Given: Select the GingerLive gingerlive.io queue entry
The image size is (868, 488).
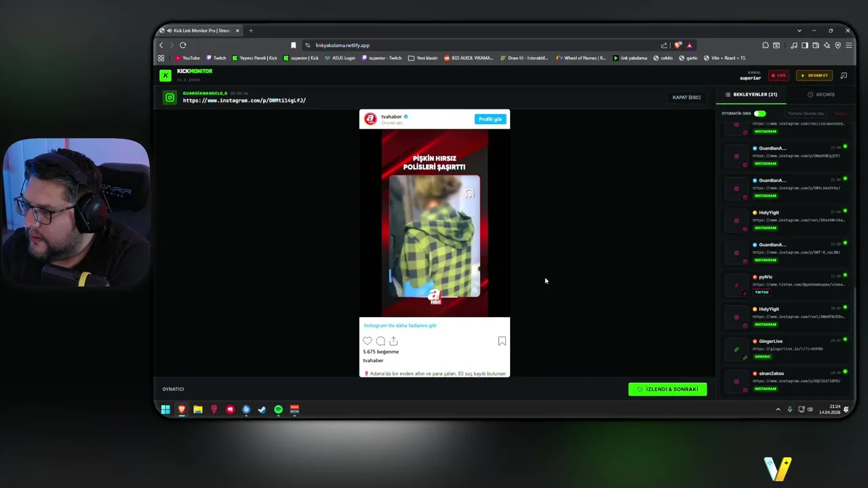Looking at the screenshot, I should click(785, 349).
